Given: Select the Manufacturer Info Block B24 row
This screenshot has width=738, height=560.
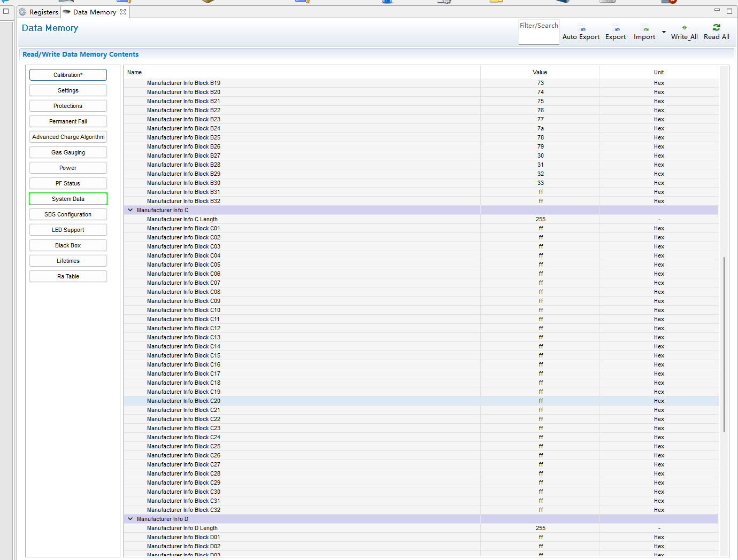Looking at the screenshot, I should [x=421, y=128].
